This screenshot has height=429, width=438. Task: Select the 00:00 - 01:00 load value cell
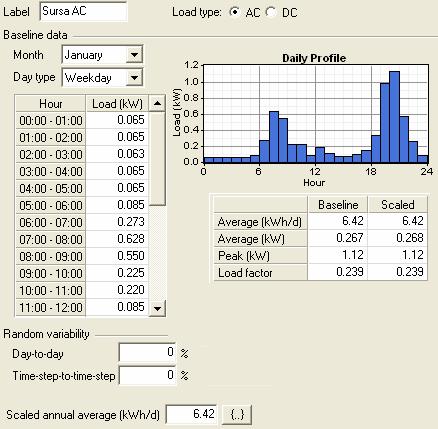tap(117, 120)
